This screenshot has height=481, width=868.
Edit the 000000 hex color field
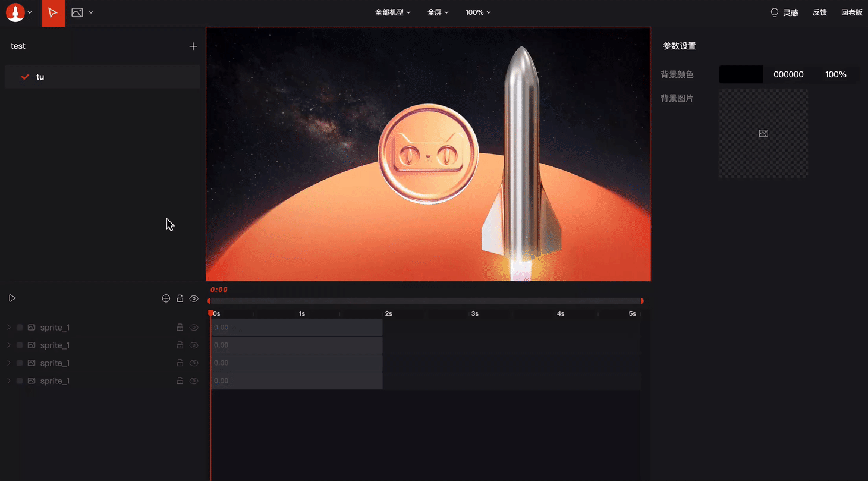coord(788,74)
